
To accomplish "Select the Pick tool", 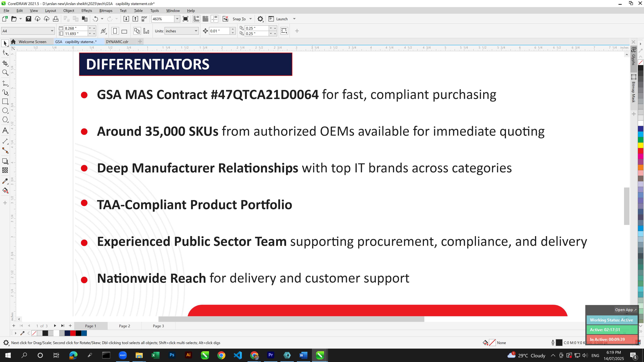I will 5,43.
